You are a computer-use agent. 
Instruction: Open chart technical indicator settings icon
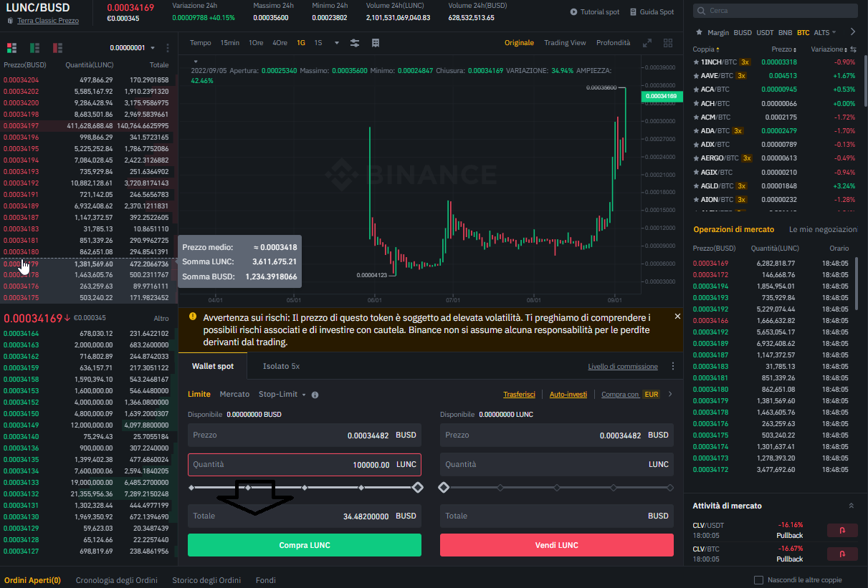pyautogui.click(x=355, y=43)
